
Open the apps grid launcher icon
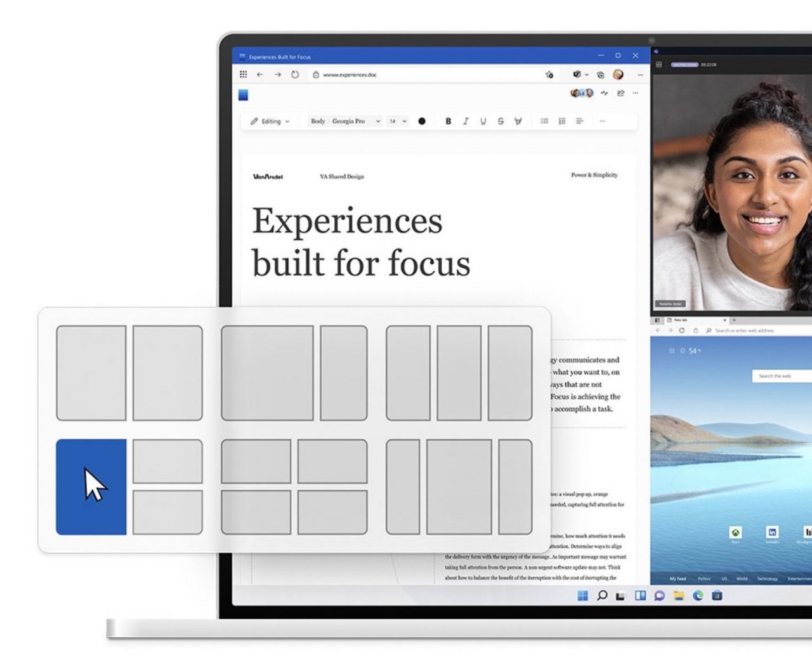coord(244,75)
